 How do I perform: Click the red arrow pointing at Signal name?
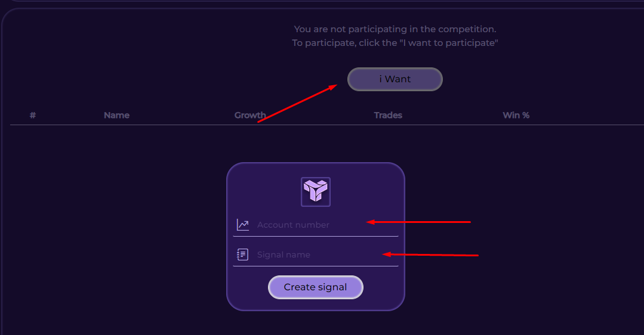[431, 255]
